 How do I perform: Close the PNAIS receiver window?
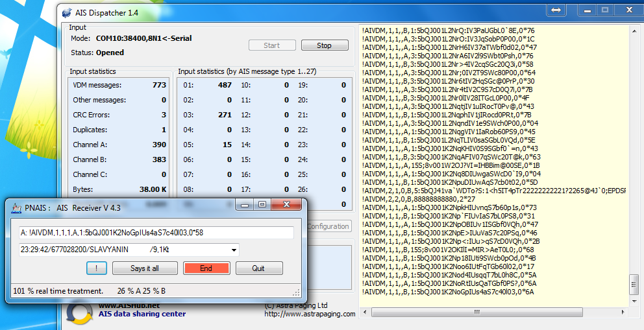(286, 205)
